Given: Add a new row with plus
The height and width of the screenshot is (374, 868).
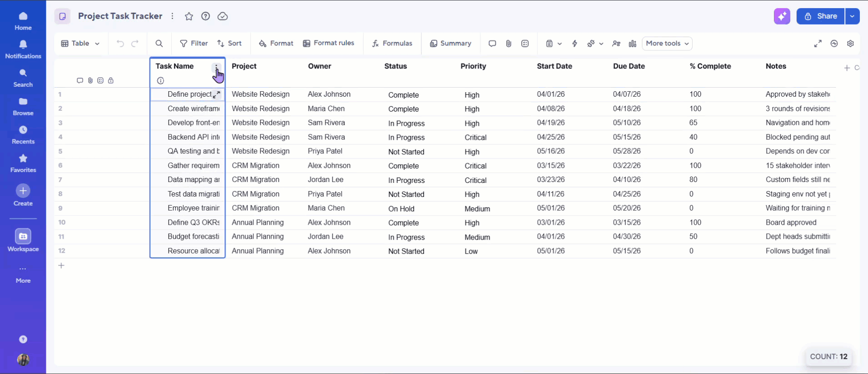Looking at the screenshot, I should [x=61, y=266].
